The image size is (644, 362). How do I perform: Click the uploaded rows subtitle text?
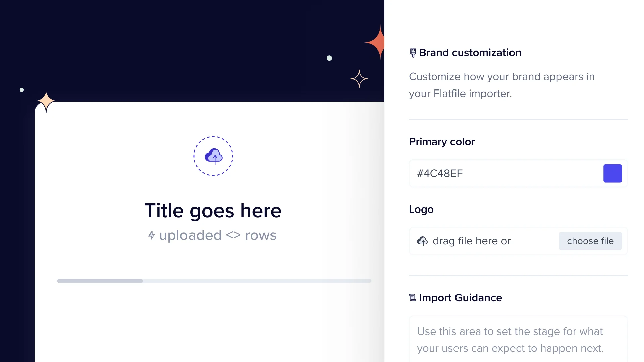pyautogui.click(x=217, y=235)
